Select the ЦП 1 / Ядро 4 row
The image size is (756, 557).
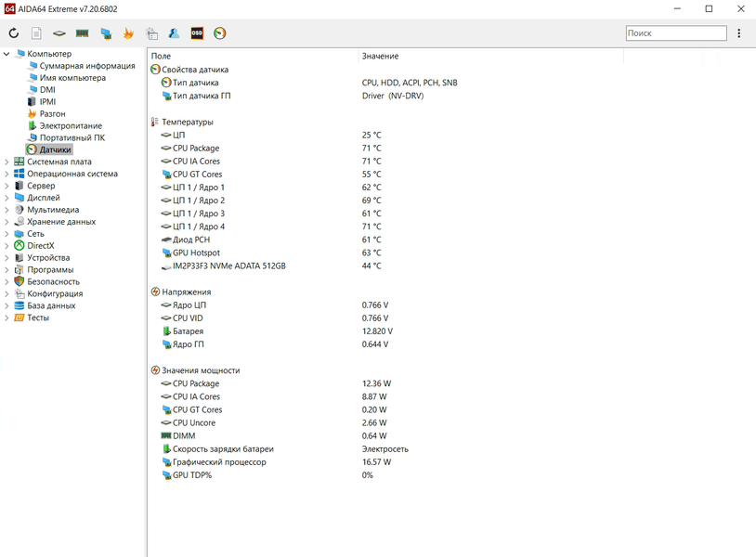tap(270, 227)
